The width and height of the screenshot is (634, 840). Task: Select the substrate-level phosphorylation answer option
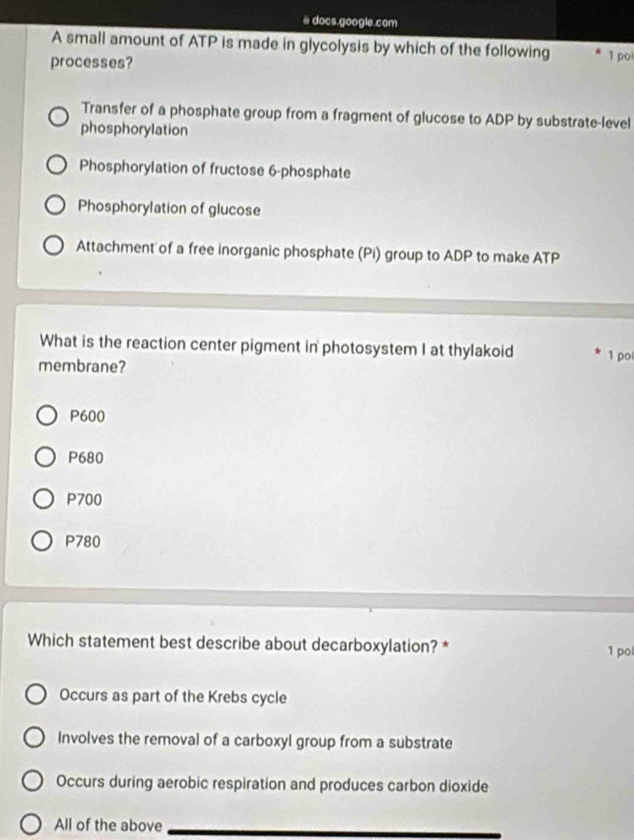click(58, 118)
